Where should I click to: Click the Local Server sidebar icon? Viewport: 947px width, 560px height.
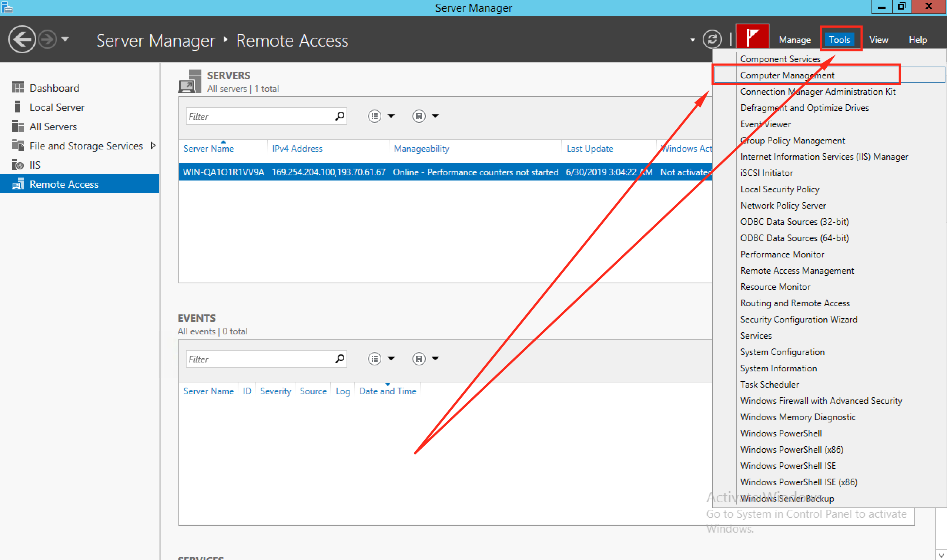pos(17,107)
